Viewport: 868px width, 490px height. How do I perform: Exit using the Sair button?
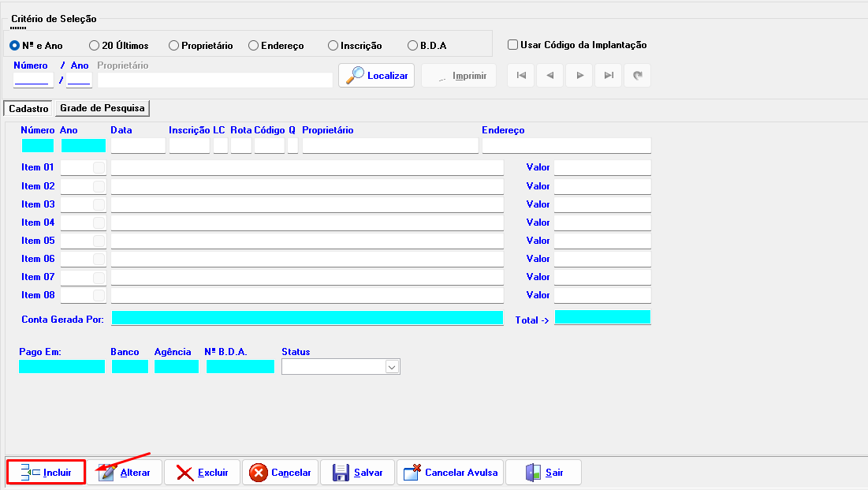pyautogui.click(x=544, y=473)
